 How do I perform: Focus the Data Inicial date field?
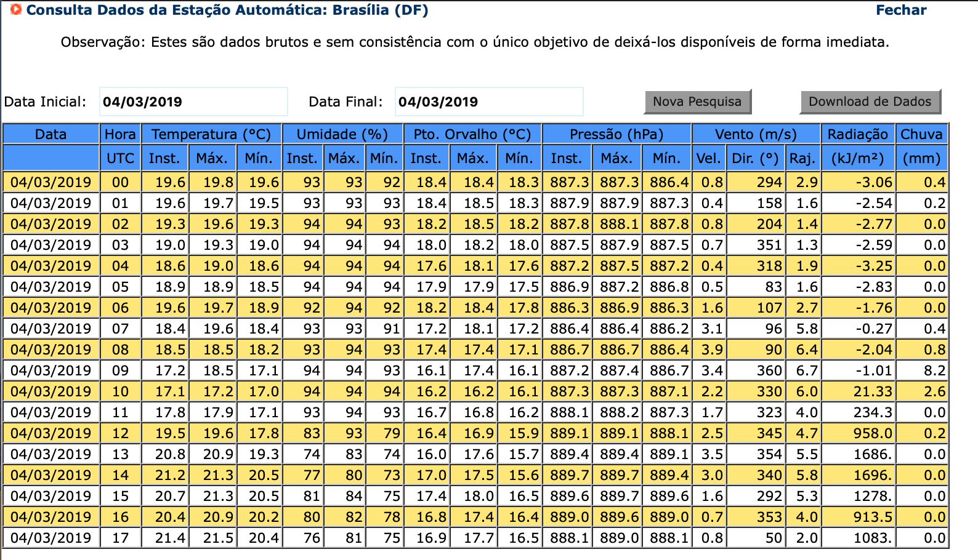(x=193, y=102)
